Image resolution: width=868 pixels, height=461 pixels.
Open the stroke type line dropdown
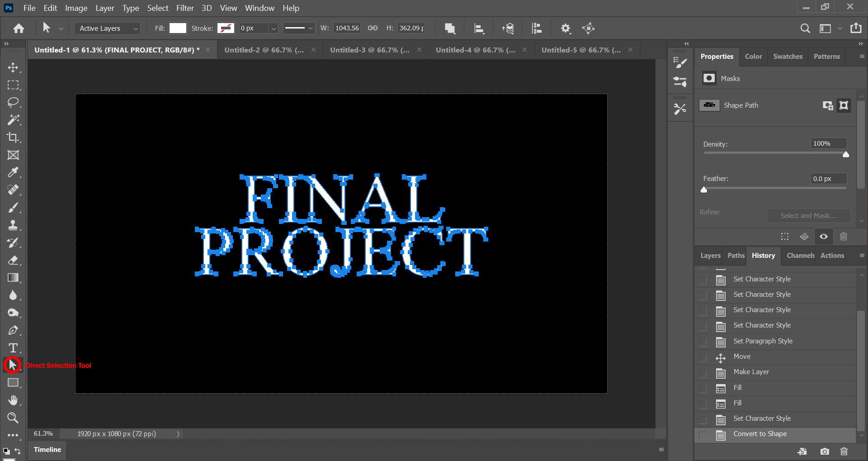299,28
